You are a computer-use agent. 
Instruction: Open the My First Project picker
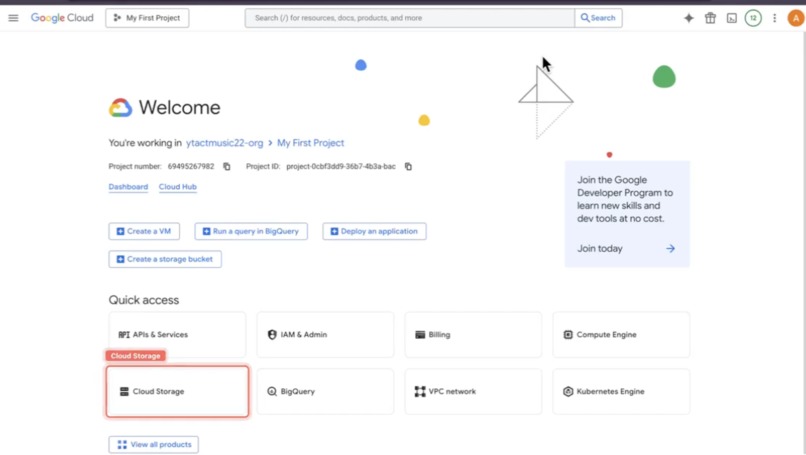[147, 18]
